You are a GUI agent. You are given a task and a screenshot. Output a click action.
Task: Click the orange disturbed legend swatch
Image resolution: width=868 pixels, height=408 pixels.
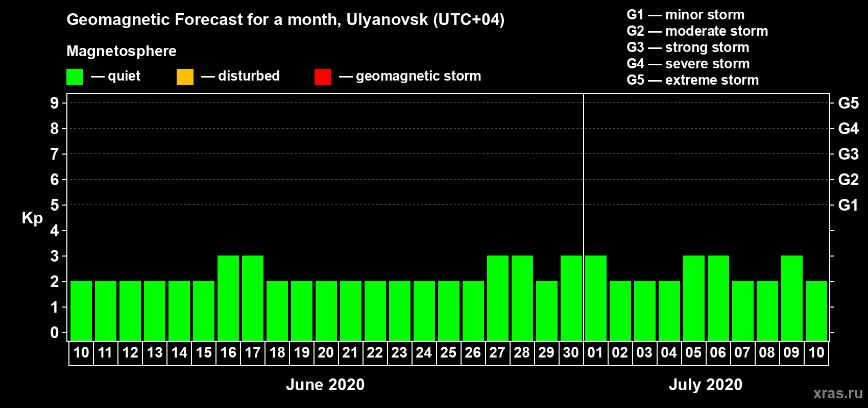[185, 77]
